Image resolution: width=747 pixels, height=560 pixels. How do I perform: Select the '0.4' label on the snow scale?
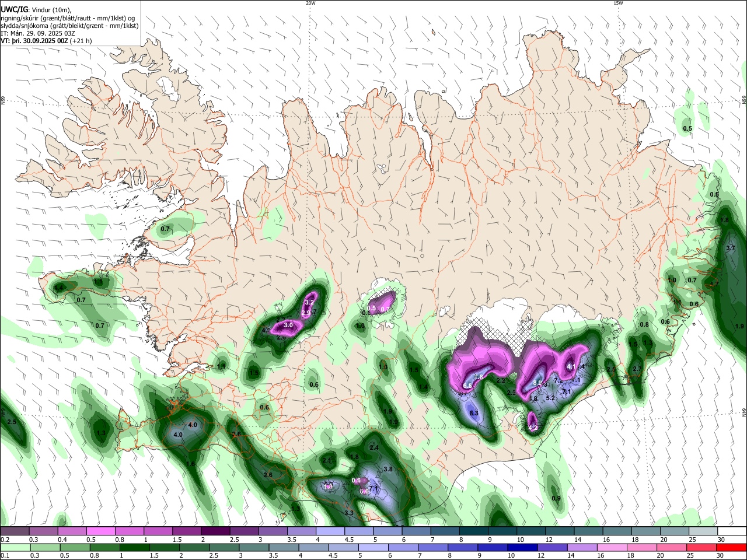pyautogui.click(x=63, y=540)
